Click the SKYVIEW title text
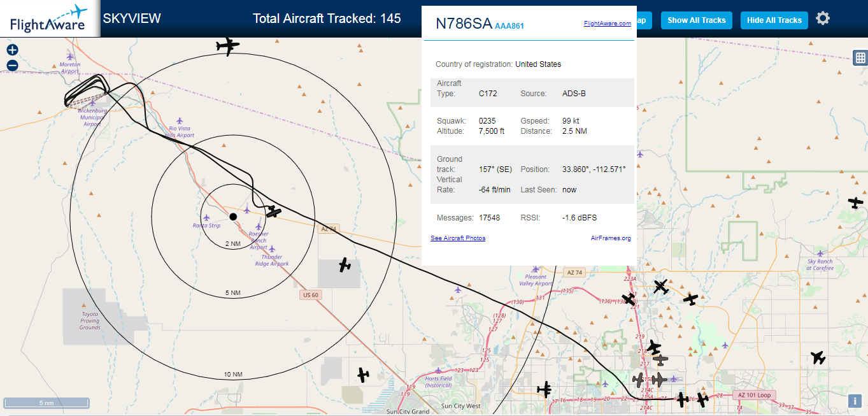This screenshot has width=868, height=416. click(132, 18)
